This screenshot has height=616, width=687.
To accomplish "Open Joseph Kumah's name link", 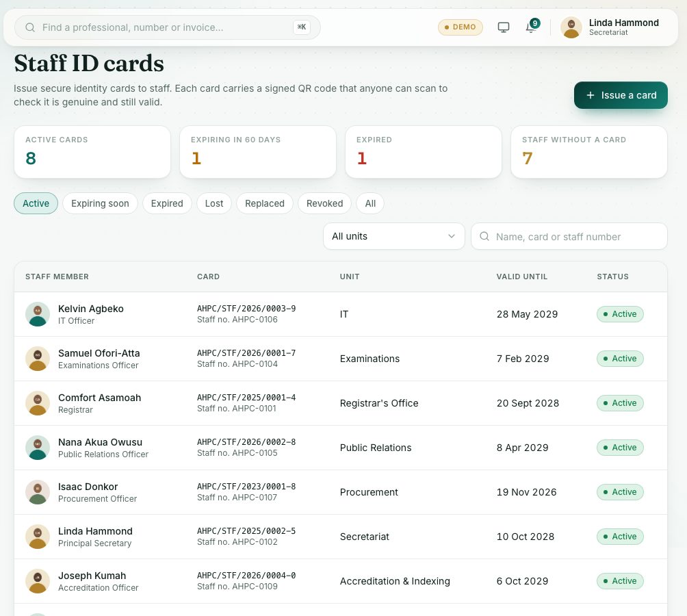I will [92, 576].
